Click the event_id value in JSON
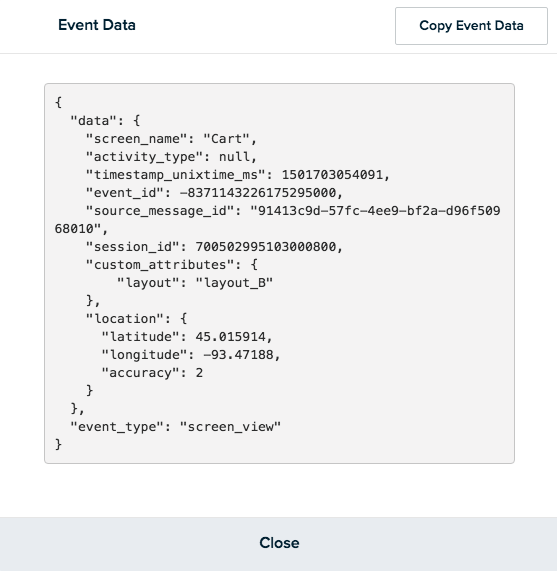This screenshot has height=571, width=557. 258,193
